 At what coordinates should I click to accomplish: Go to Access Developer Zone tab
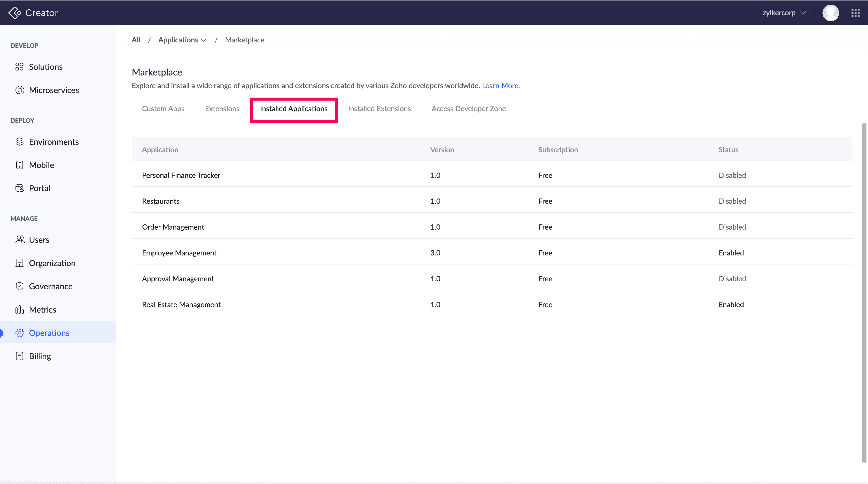tap(468, 109)
